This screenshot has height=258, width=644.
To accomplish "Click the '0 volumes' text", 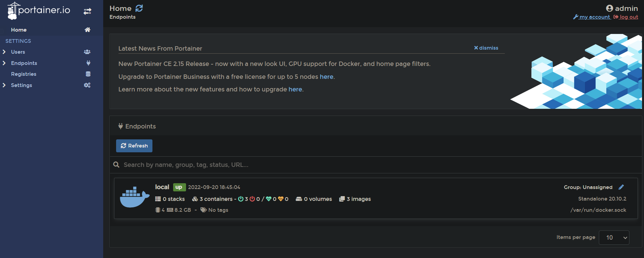I will [318, 199].
